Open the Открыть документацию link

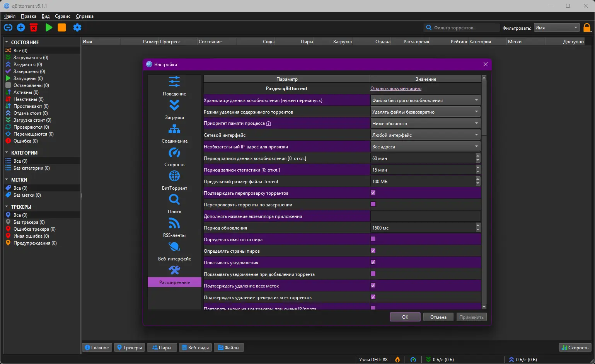click(396, 88)
